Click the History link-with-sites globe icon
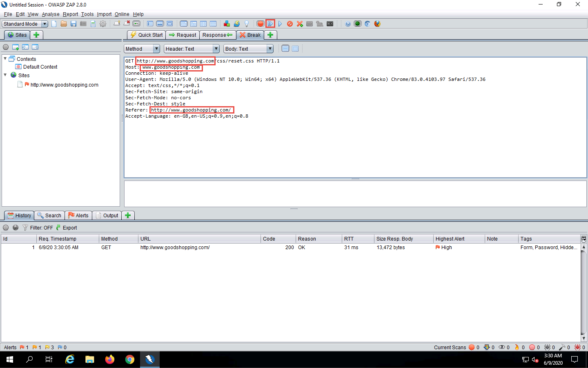The height and width of the screenshot is (368, 588). (x=16, y=228)
